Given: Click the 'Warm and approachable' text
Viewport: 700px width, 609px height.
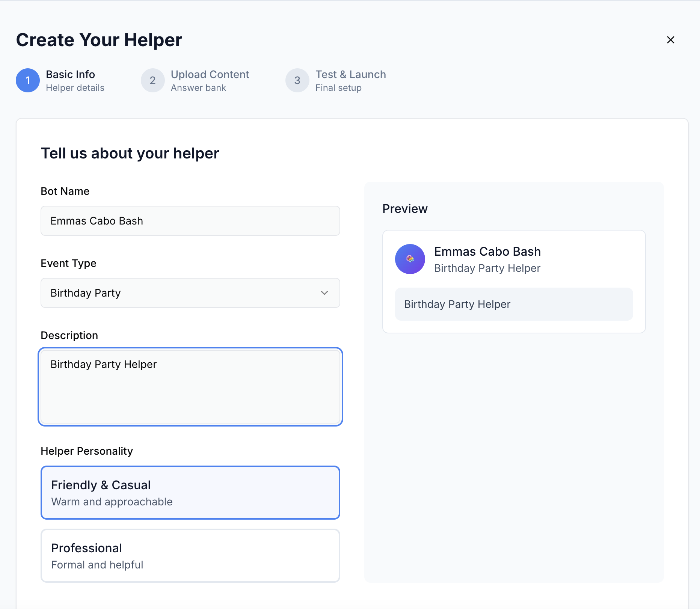Looking at the screenshot, I should (112, 502).
